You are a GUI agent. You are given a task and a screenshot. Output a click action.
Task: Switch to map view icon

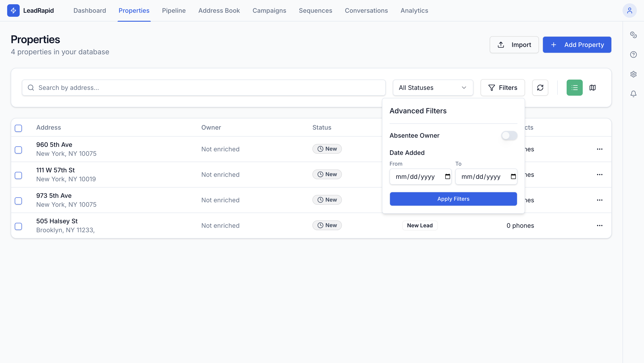(x=593, y=88)
